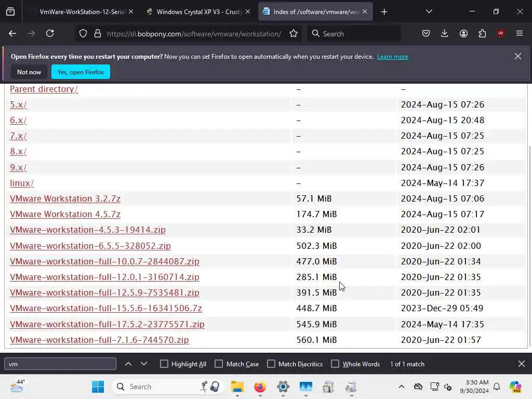The width and height of the screenshot is (532, 399).
Task: Open the Parent directory/ link
Action: (x=44, y=89)
